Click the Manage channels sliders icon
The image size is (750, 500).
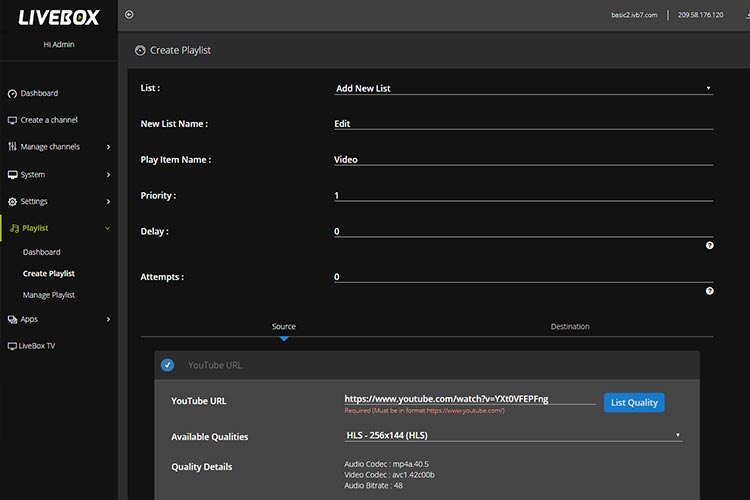click(x=12, y=146)
